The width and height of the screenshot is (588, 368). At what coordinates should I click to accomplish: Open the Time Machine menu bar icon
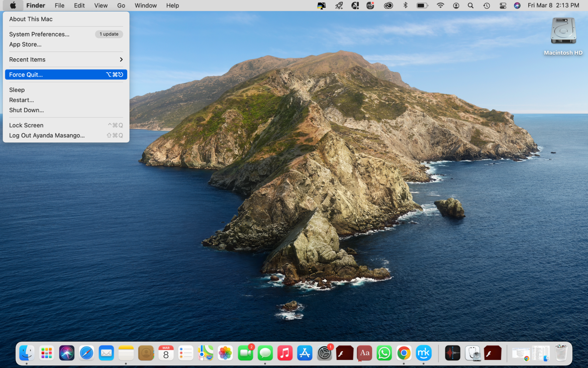(487, 6)
